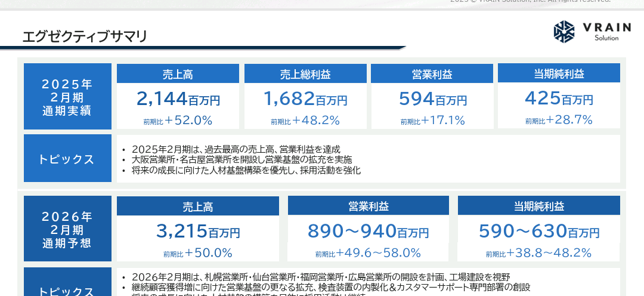Click the 2,144百万円 sales figure
This screenshot has height=296, width=644.
click(178, 98)
